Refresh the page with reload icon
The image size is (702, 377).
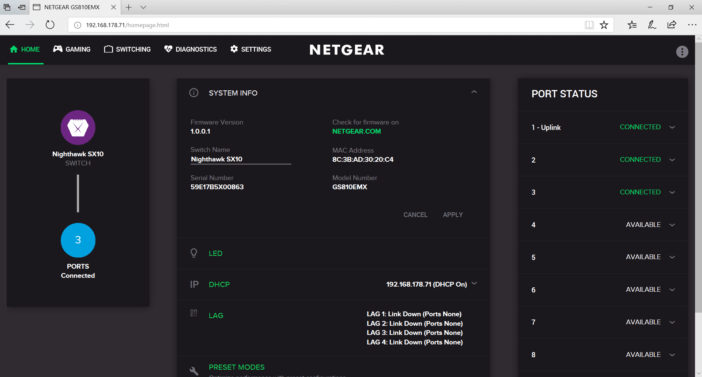click(50, 25)
